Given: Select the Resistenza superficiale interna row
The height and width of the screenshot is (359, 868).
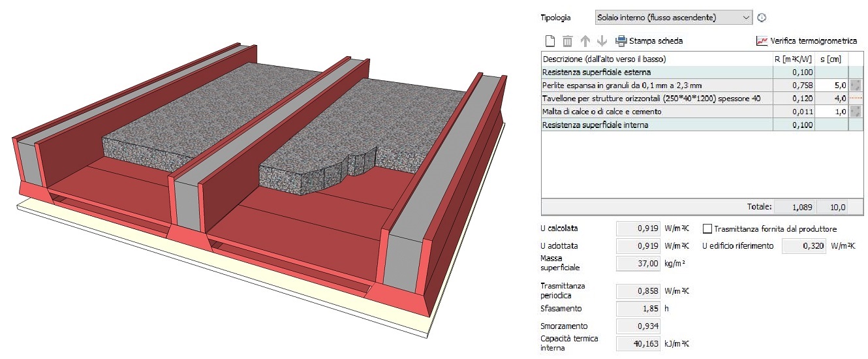Looking at the screenshot, I should (702, 125).
